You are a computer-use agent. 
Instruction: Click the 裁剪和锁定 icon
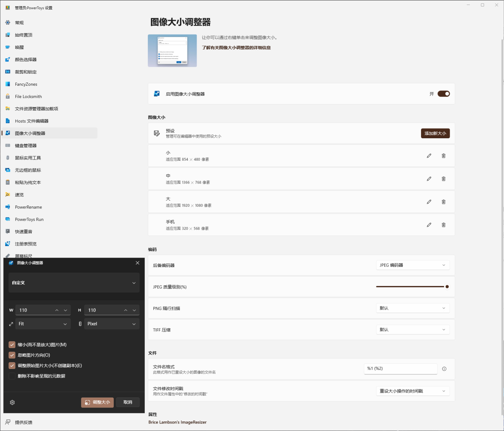tap(8, 72)
